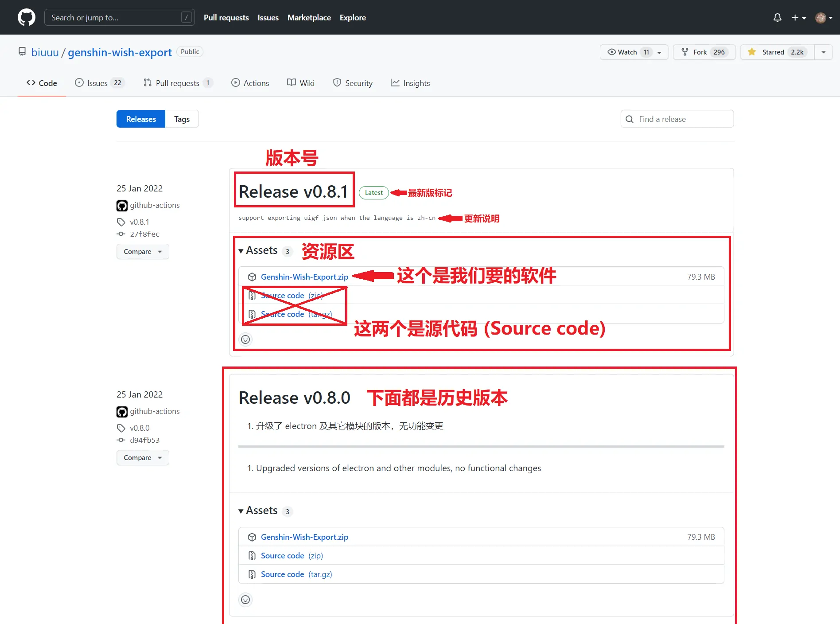
Task: Click the commit icon beside d94fb53
Action: pos(121,440)
